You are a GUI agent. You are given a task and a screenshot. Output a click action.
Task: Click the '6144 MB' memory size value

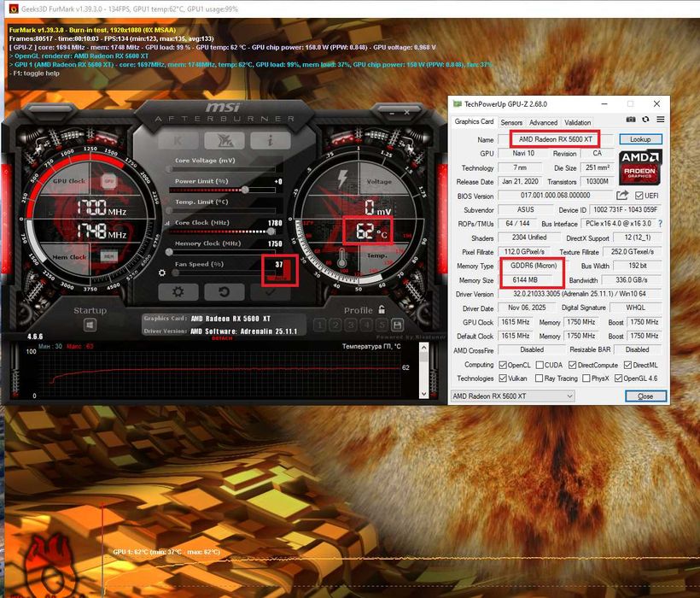(x=525, y=280)
